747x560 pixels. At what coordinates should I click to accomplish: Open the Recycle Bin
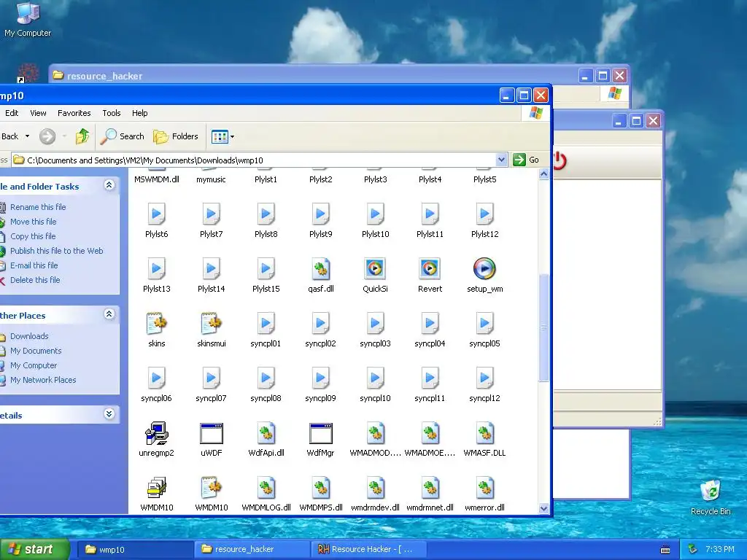(711, 497)
